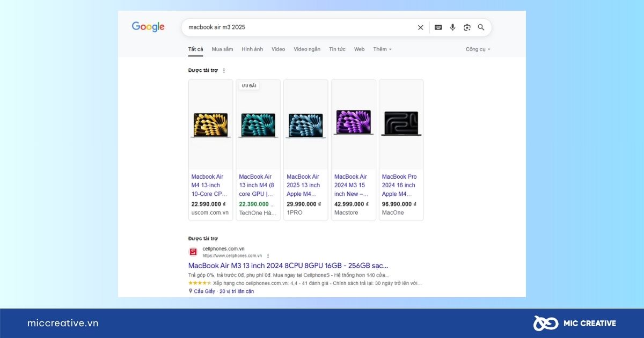
Task: Open MacBook Air 2025 13 inch Apple M4 link
Action: pos(304,185)
